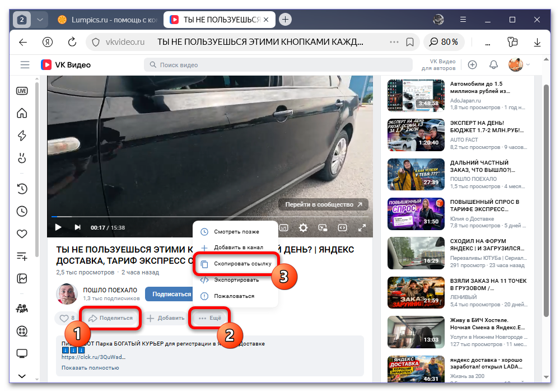Click the browser back arrow
560x392 pixels.
23,42
